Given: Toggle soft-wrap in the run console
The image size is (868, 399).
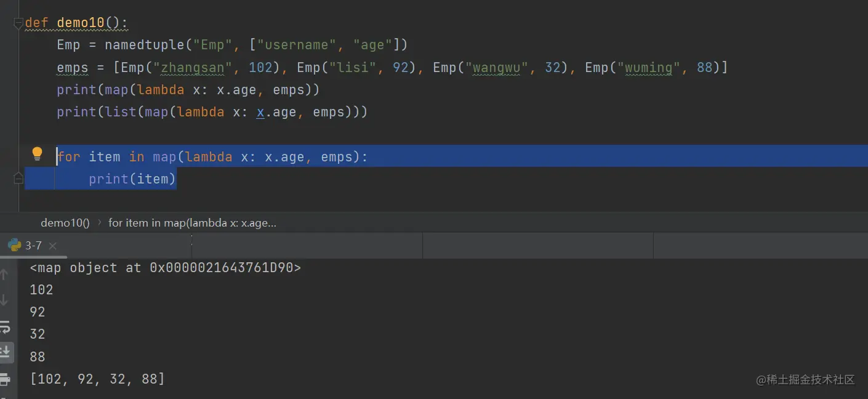Looking at the screenshot, I should [x=5, y=327].
